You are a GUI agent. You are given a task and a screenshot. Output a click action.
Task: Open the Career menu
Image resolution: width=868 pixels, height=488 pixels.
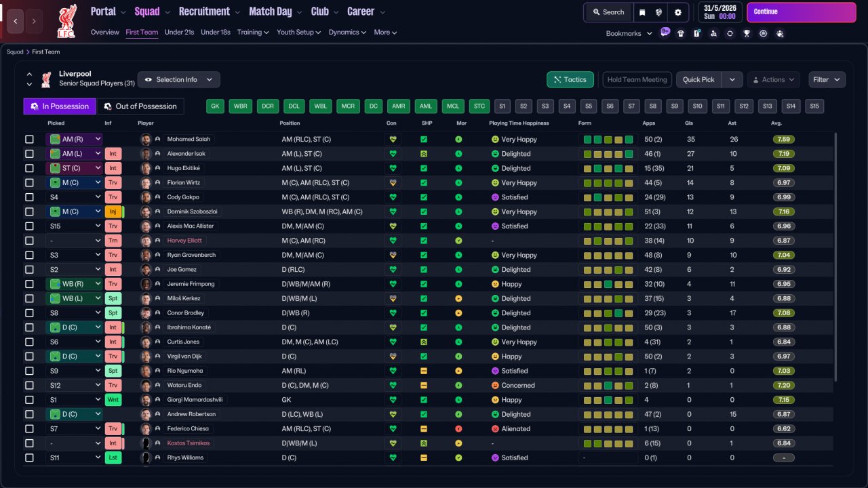[366, 12]
